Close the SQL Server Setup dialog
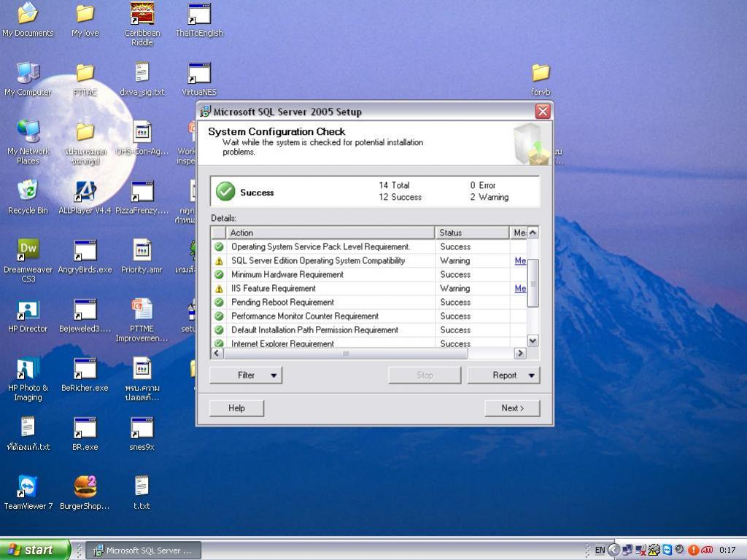This screenshot has height=560, width=747. point(543,112)
